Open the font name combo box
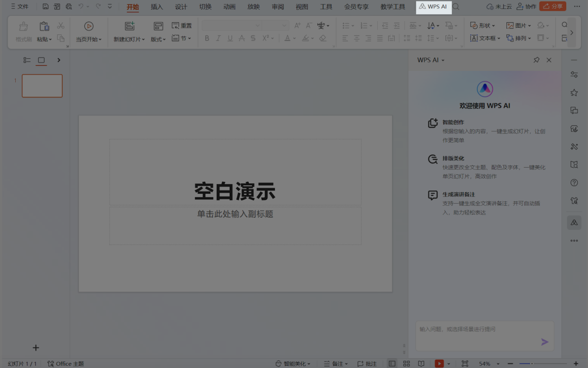This screenshot has width=588, height=368. point(231,26)
